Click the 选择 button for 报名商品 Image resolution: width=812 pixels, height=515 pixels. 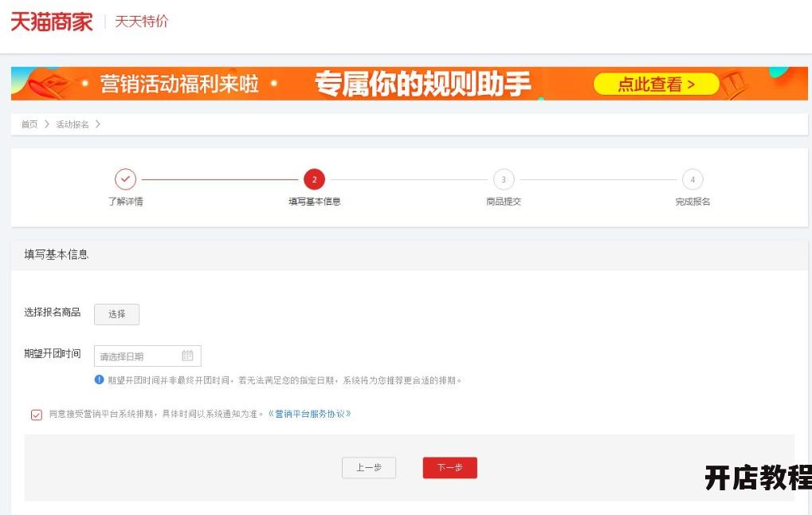(x=116, y=314)
